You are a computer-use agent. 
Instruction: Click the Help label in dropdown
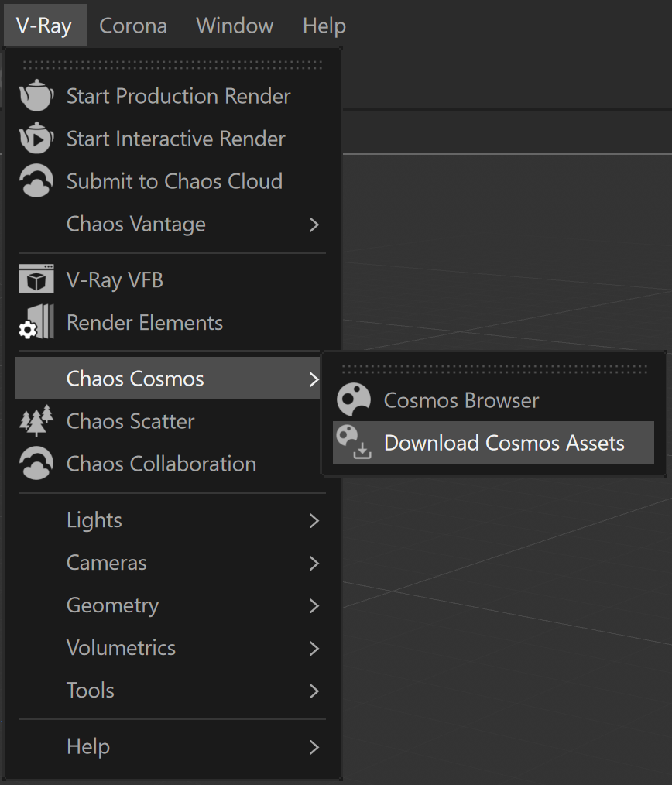click(x=88, y=746)
